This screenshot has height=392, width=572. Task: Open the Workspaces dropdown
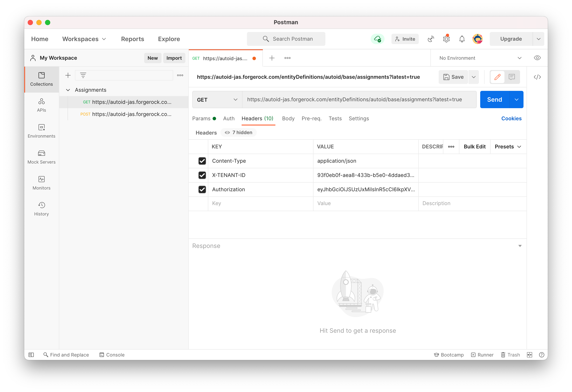pyautogui.click(x=84, y=39)
